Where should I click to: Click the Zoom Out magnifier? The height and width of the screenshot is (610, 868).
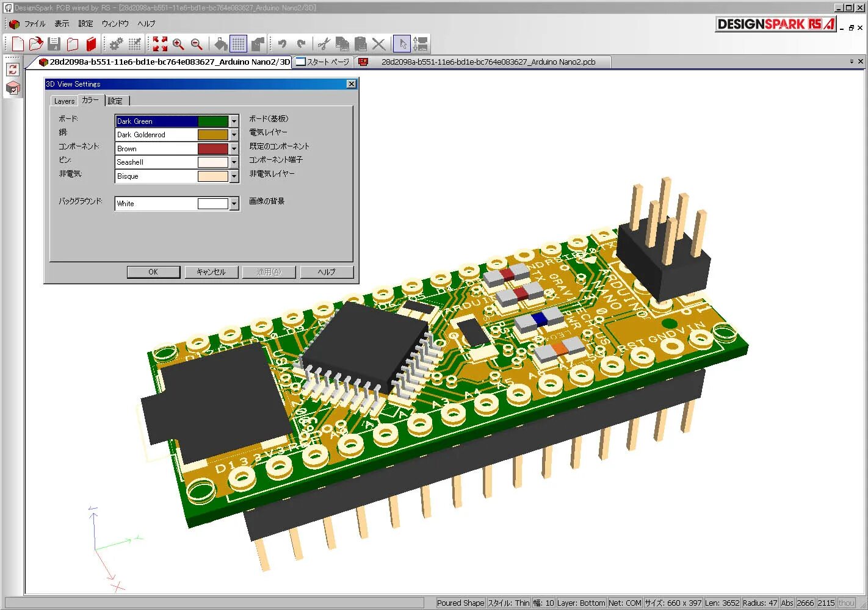click(x=197, y=44)
